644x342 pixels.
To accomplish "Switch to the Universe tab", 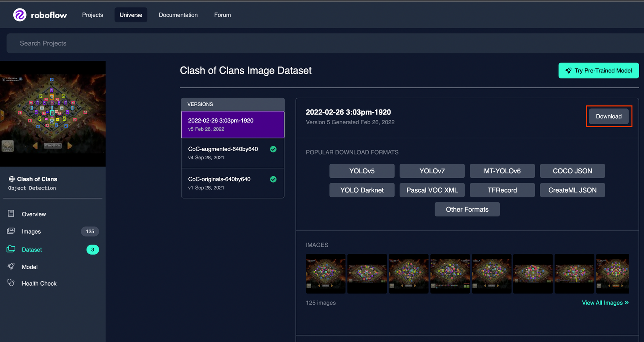I will (131, 15).
